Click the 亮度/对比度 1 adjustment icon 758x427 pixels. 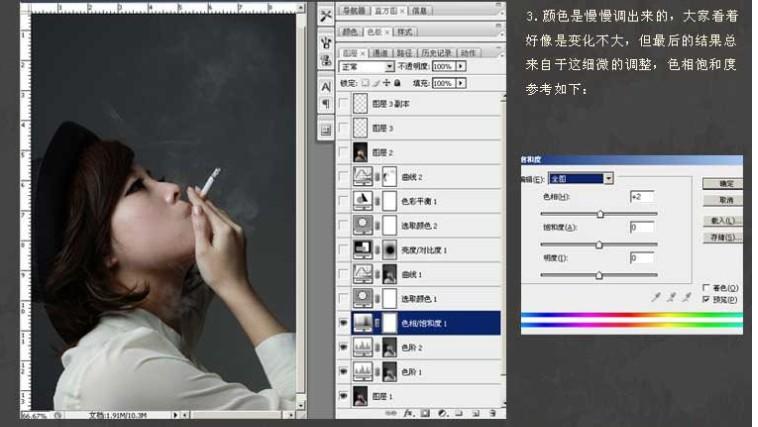pos(363,250)
